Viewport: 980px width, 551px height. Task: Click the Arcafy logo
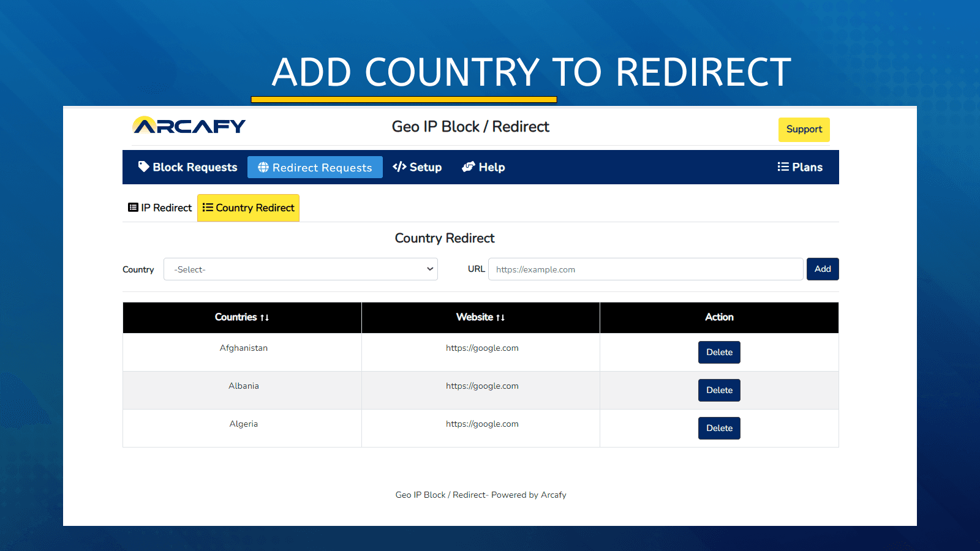189,126
